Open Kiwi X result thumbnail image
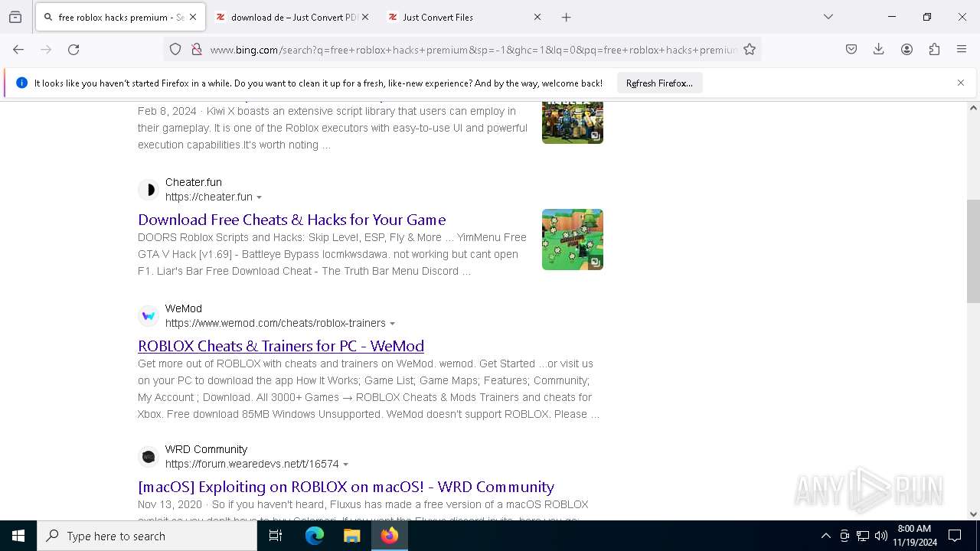The image size is (980, 551). [x=573, y=122]
